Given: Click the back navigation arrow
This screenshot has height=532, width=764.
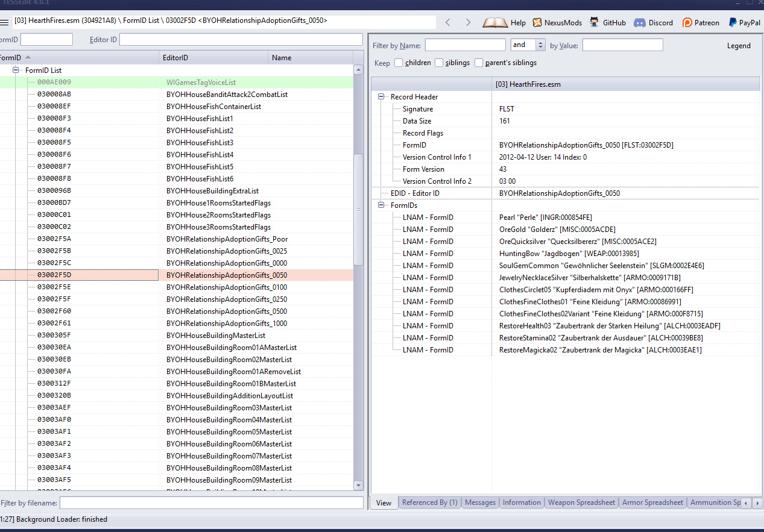Looking at the screenshot, I should pos(447,23).
